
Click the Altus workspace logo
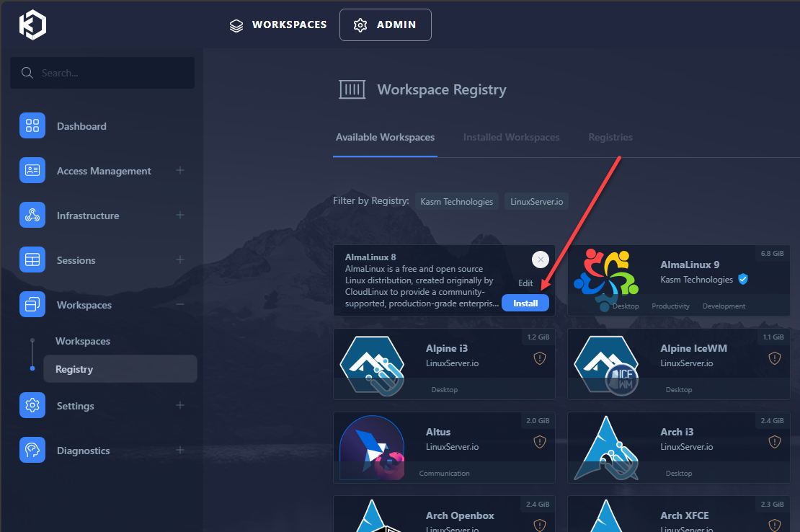[x=372, y=448]
